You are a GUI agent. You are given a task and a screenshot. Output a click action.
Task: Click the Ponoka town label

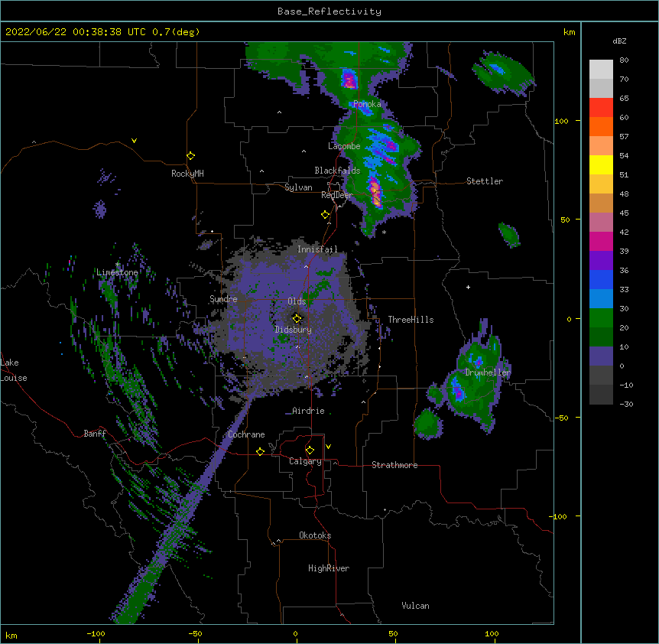click(367, 103)
